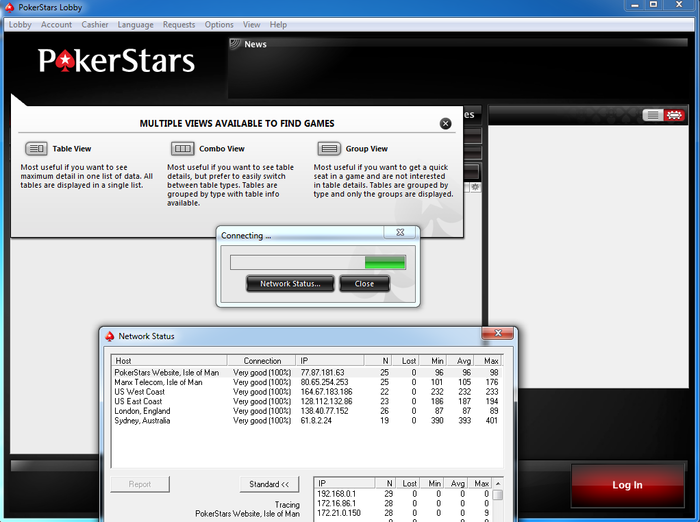Open the Language menu
Screen dimensions: 700x522
click(135, 25)
